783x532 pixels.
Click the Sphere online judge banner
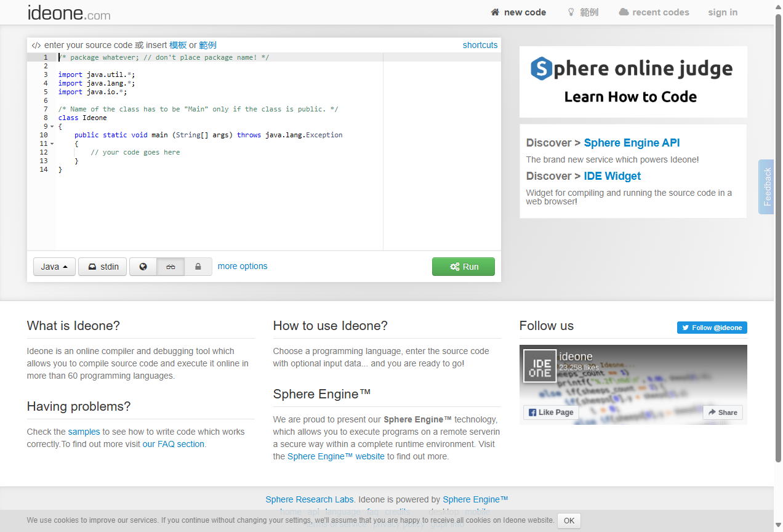pyautogui.click(x=633, y=81)
